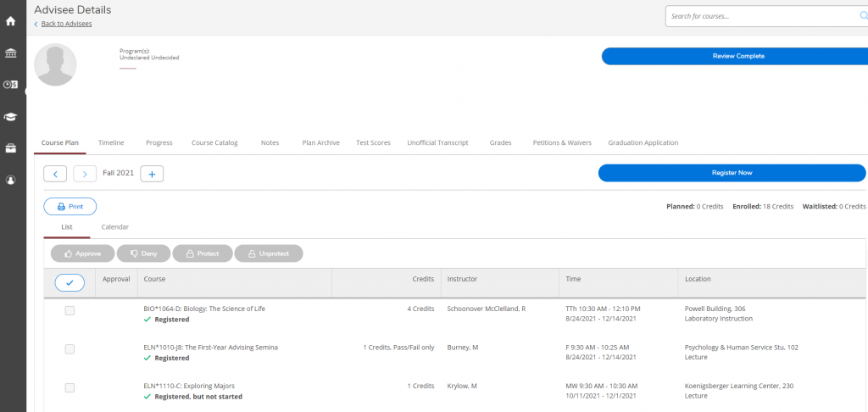
Task: Open the Calendar view tab
Action: point(114,227)
